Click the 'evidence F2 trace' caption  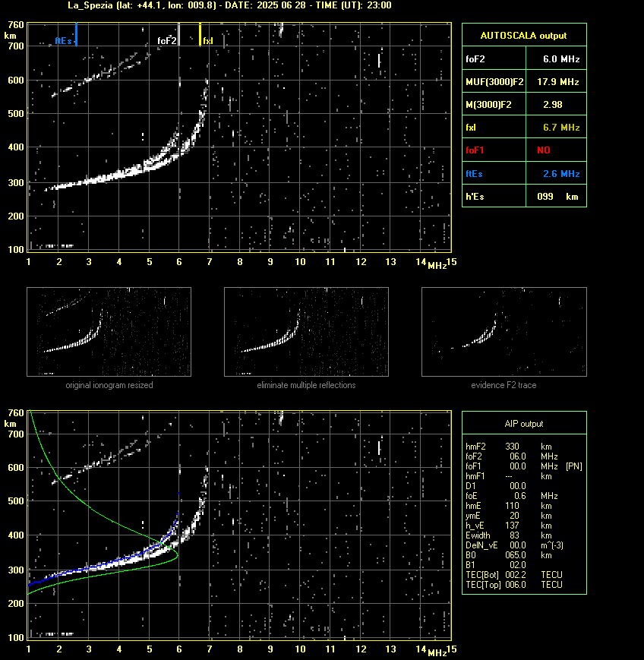pyautogui.click(x=504, y=385)
